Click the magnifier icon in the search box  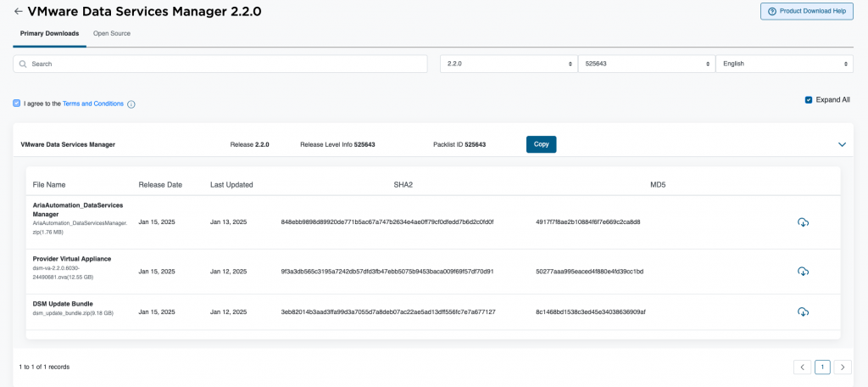pos(23,64)
